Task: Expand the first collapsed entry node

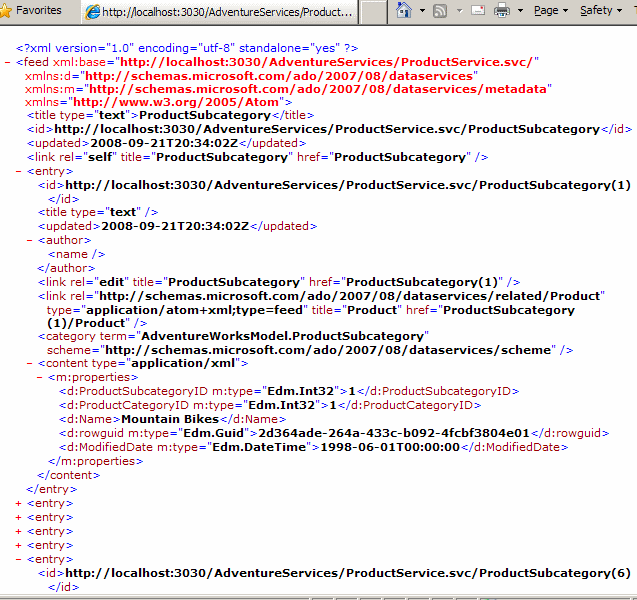Action: [19, 504]
